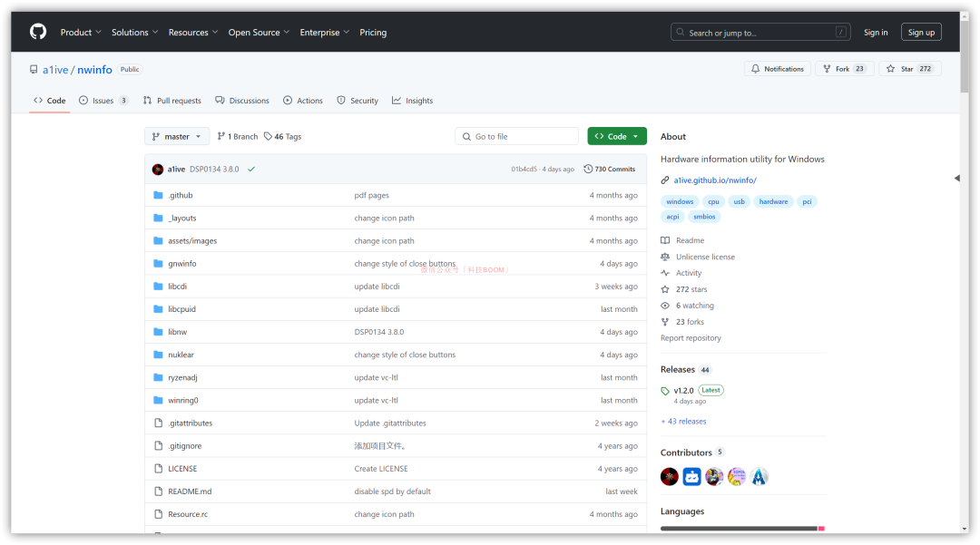Open the GitHub home logo
980x545 pixels.
click(38, 32)
